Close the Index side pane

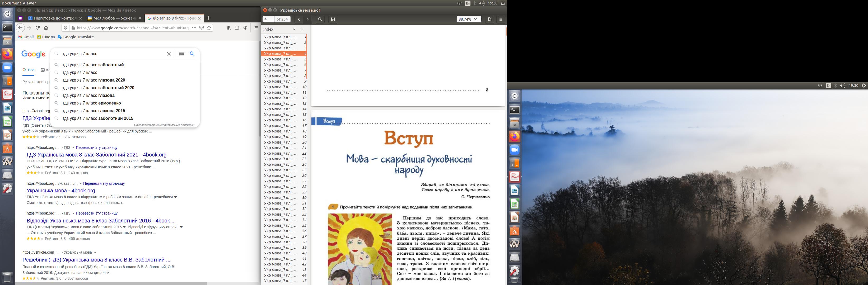coord(302,29)
